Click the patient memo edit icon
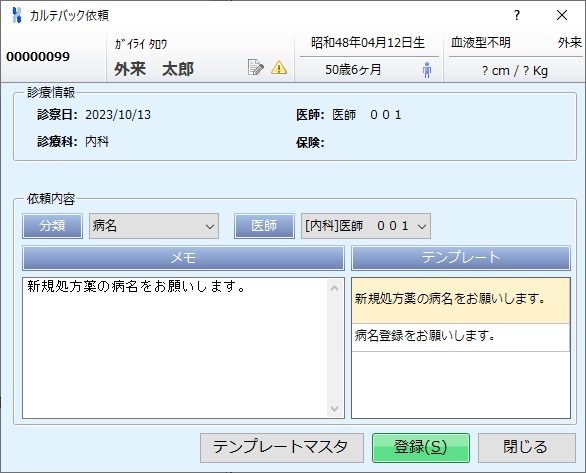 [256, 67]
